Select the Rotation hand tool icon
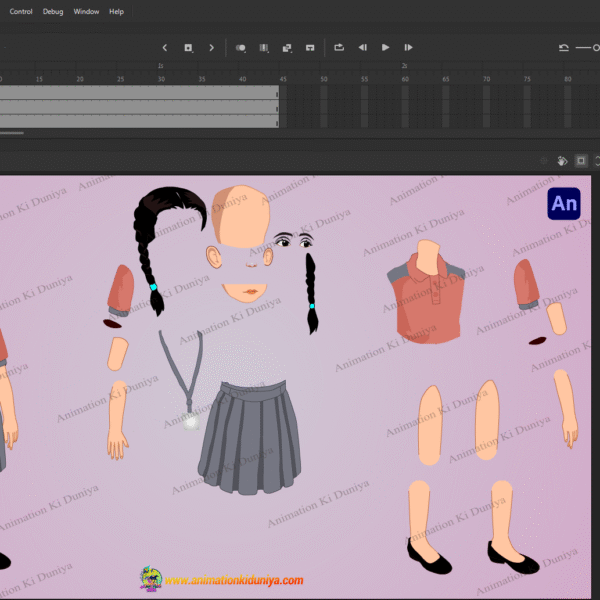 562,161
